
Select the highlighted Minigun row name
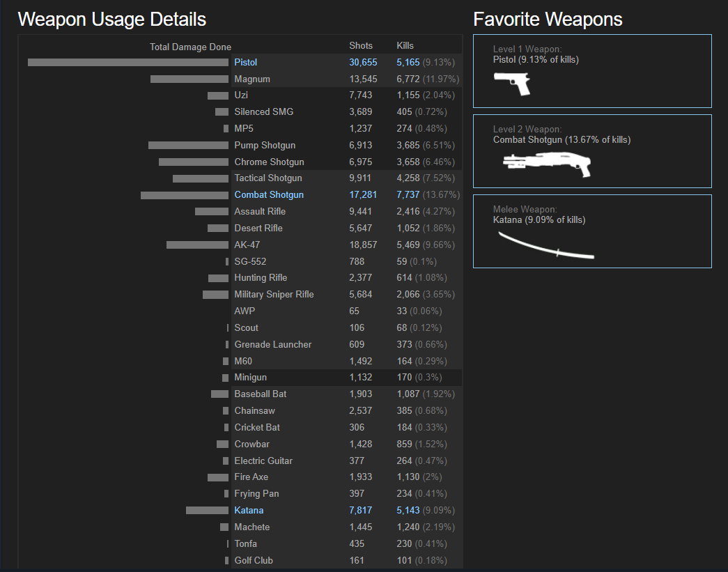[250, 378]
